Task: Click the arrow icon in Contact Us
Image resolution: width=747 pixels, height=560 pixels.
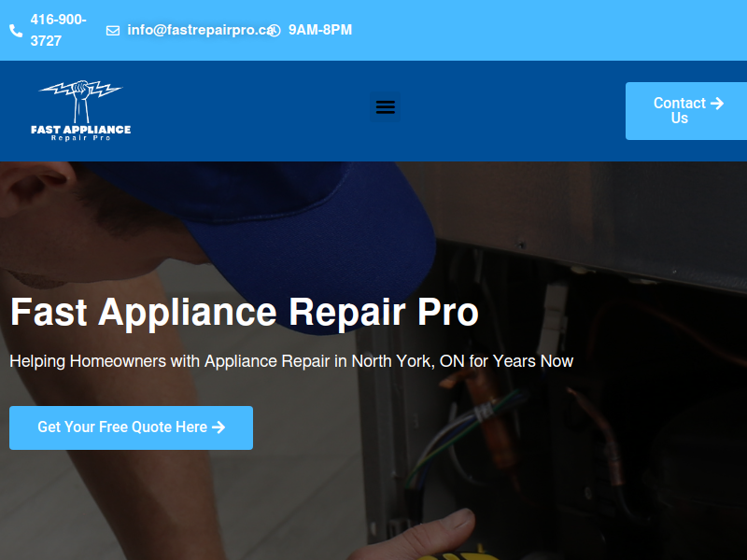Action: tap(717, 104)
